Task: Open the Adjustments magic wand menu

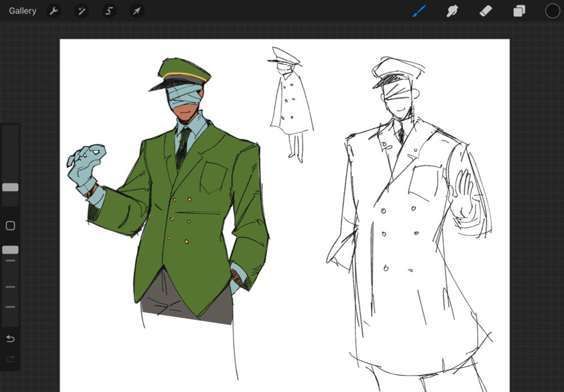Action: 81,11
